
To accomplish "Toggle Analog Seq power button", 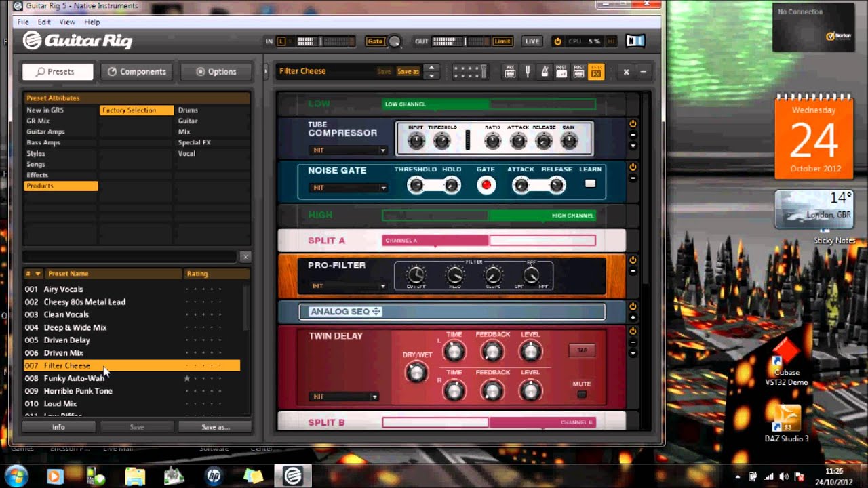I will click(x=633, y=306).
